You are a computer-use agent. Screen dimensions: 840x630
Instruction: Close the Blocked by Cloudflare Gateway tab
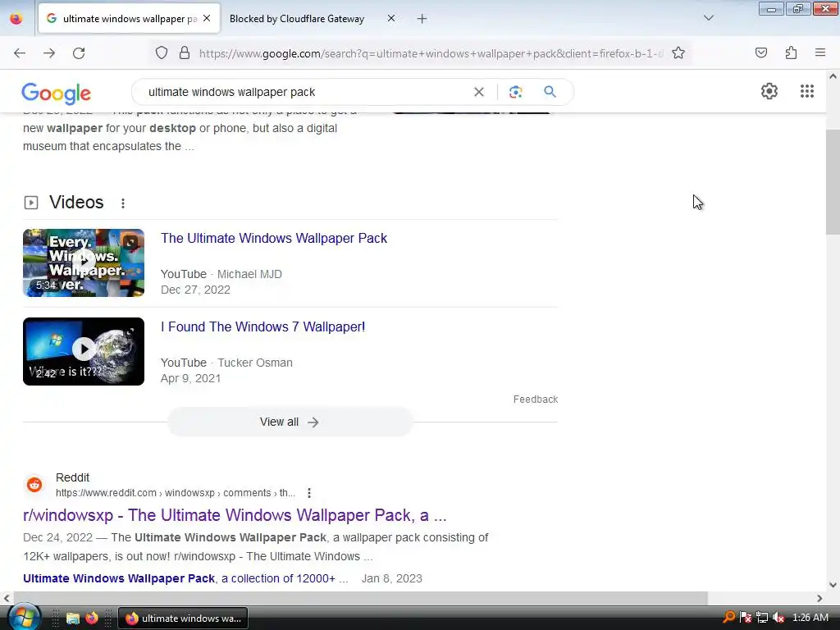tap(391, 18)
